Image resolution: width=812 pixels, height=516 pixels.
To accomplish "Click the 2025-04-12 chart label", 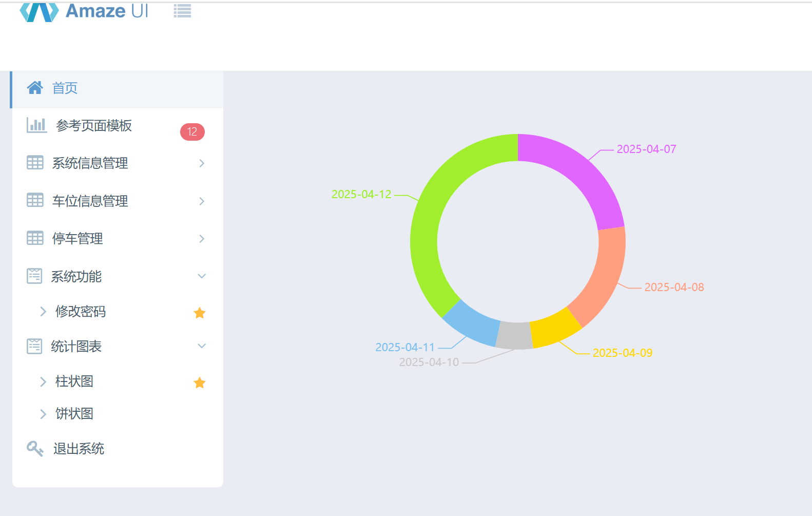I will [361, 194].
